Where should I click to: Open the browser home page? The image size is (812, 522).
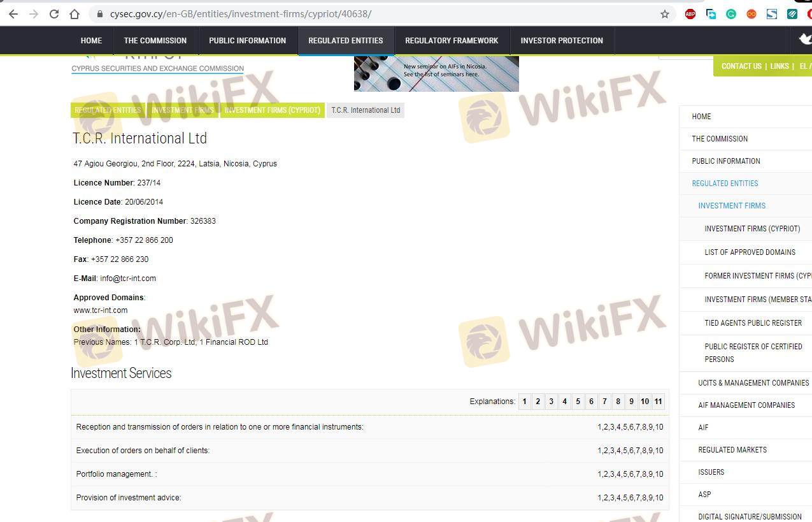coord(75,13)
